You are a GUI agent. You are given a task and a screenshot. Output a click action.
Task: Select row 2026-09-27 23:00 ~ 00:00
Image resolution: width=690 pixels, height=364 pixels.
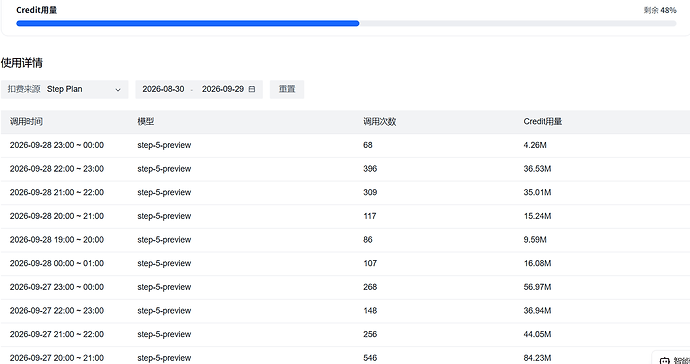coord(345,287)
